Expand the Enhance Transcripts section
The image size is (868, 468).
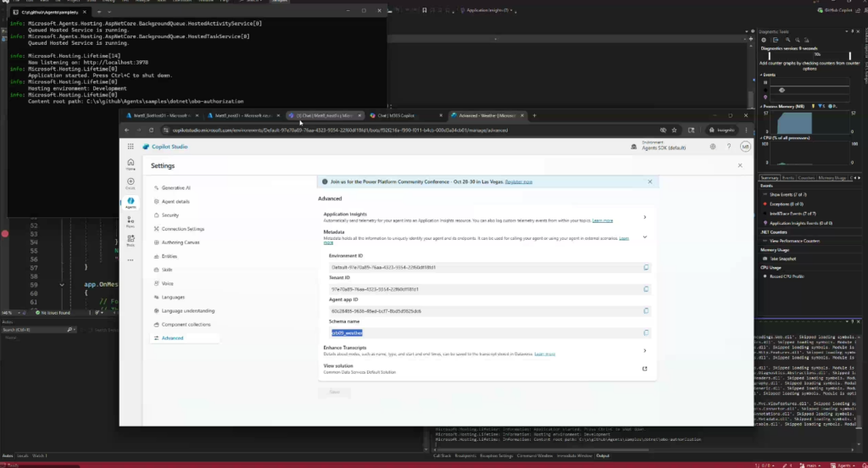click(x=644, y=351)
